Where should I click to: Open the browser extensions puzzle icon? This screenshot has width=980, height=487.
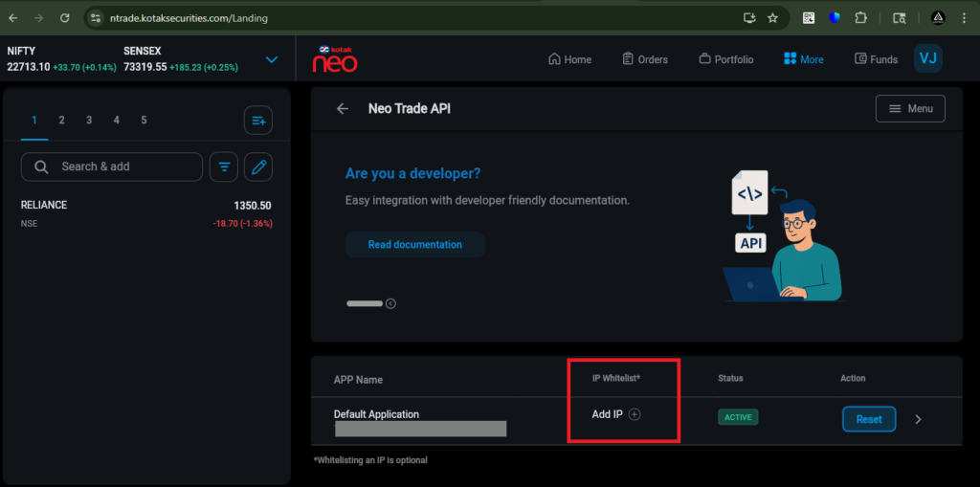[861, 18]
